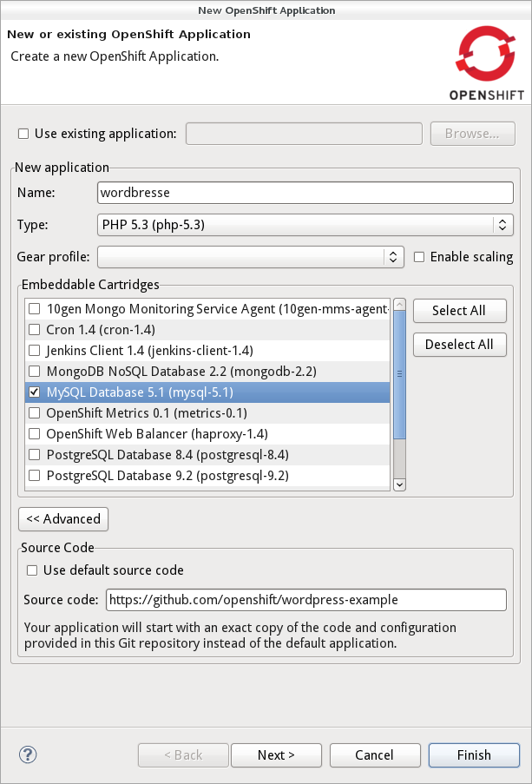The width and height of the screenshot is (532, 784).
Task: Select the Jenkins Client 1.4 row text
Action: [149, 351]
